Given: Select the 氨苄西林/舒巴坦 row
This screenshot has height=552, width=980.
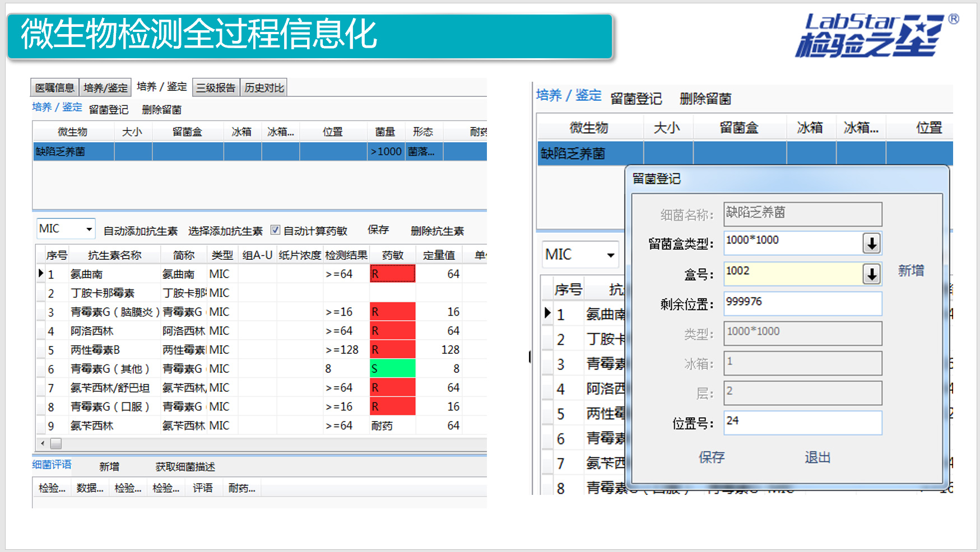Looking at the screenshot, I should (x=261, y=387).
